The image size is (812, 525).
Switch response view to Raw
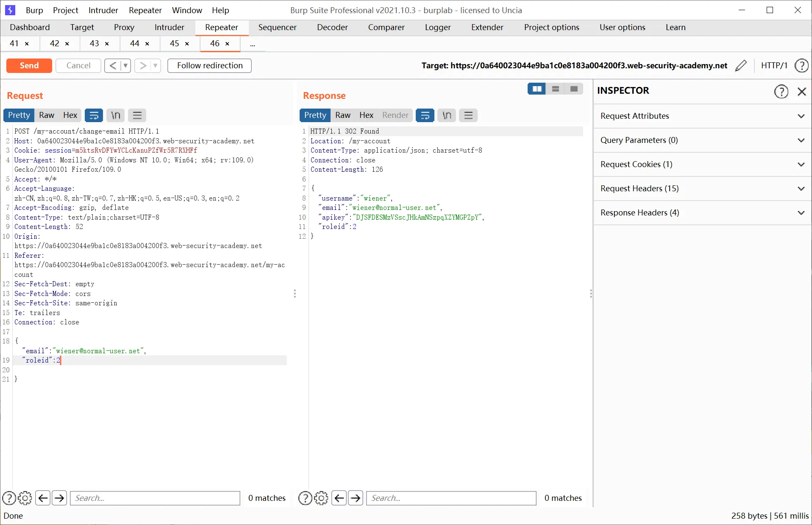click(343, 115)
